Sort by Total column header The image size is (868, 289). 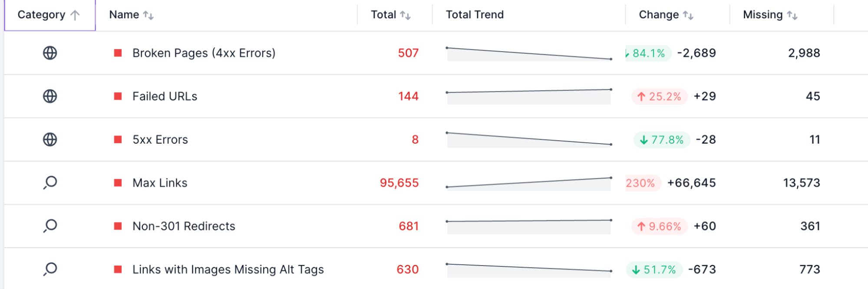[390, 15]
